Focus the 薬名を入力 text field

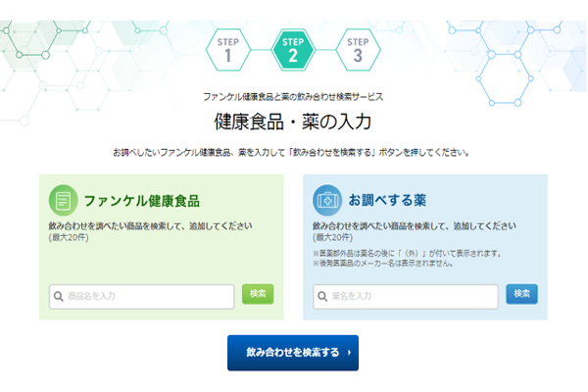412,296
